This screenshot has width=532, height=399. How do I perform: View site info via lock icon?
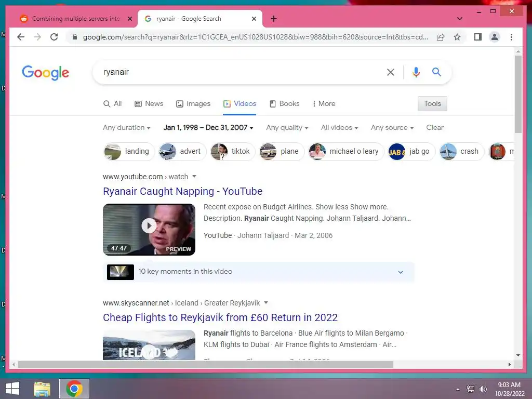click(75, 37)
